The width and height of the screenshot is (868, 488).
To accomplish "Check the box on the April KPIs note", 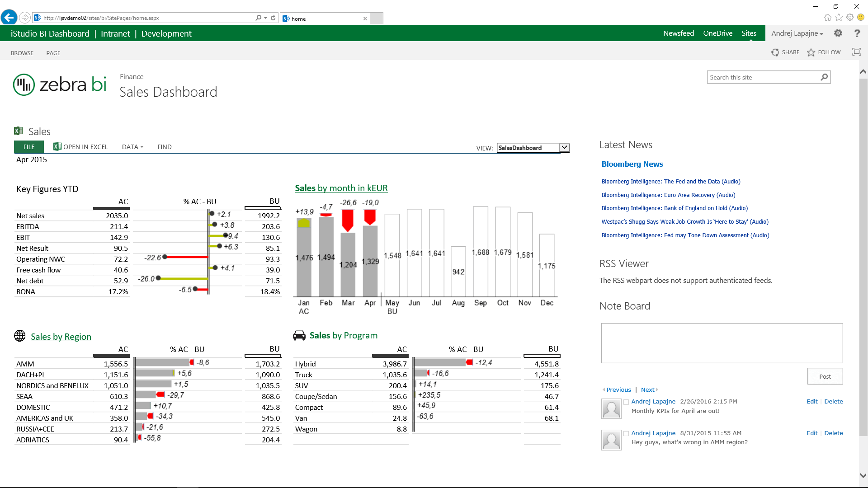I will [626, 401].
